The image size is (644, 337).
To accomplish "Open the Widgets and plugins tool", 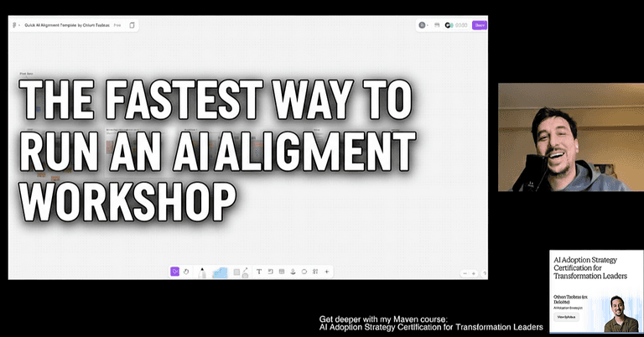I will tap(315, 272).
